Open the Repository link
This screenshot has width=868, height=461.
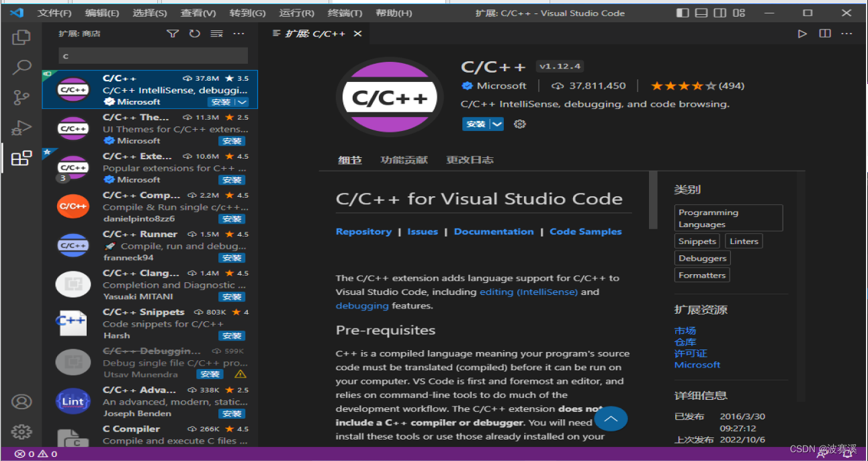(363, 231)
